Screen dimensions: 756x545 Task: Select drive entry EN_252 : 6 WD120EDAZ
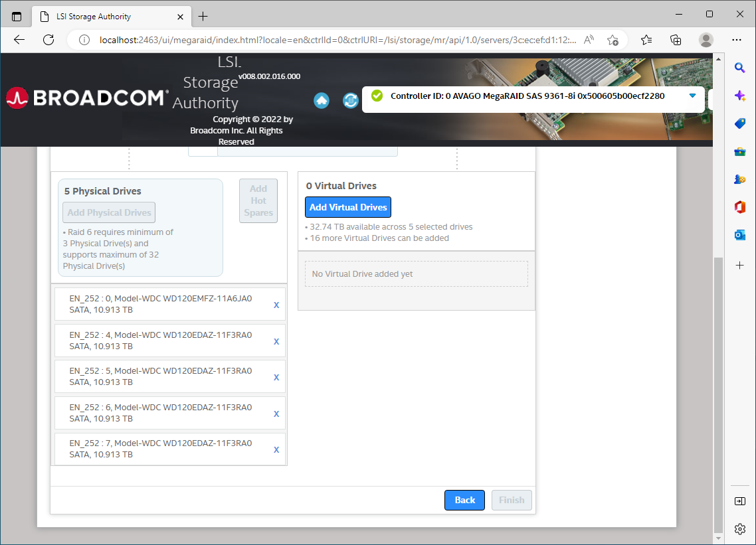click(169, 413)
